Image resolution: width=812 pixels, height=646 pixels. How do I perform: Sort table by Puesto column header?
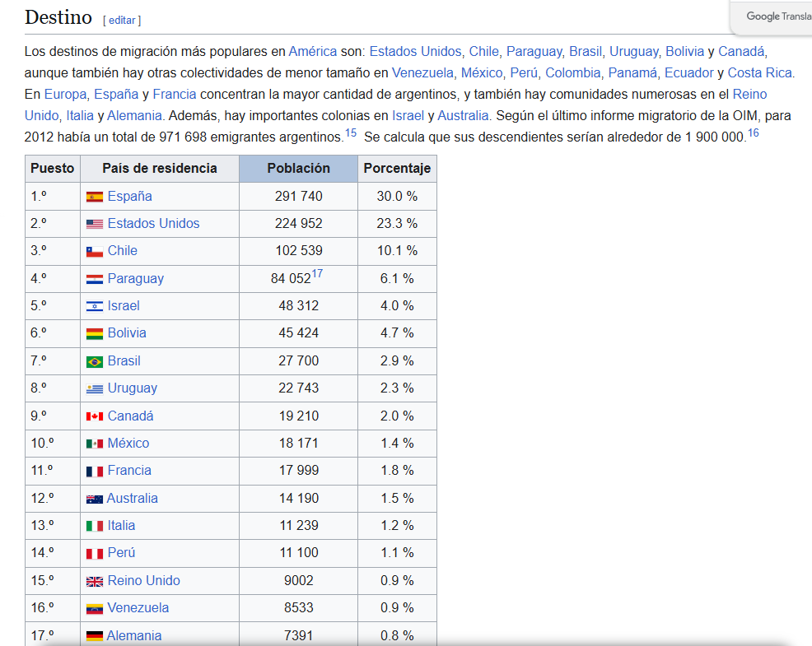pyautogui.click(x=53, y=168)
